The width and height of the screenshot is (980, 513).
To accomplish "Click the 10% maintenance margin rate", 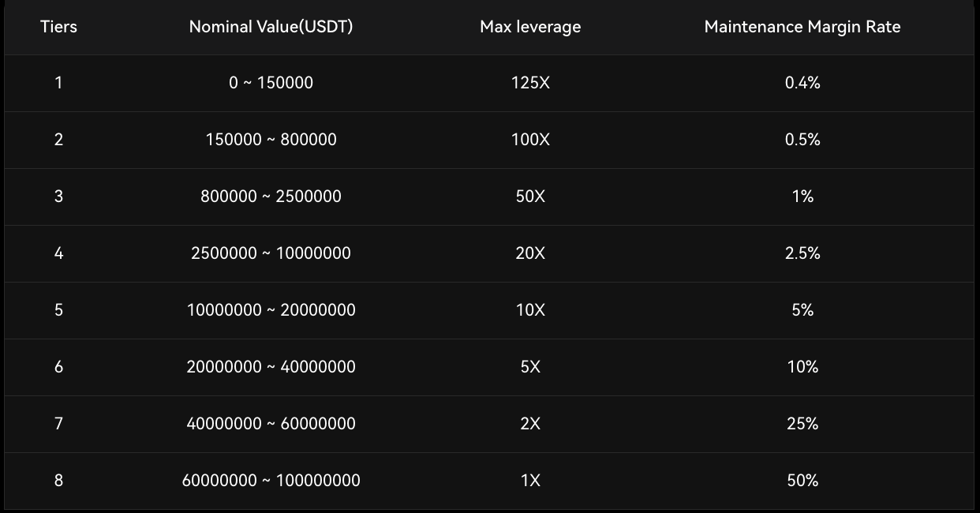I will tap(802, 367).
